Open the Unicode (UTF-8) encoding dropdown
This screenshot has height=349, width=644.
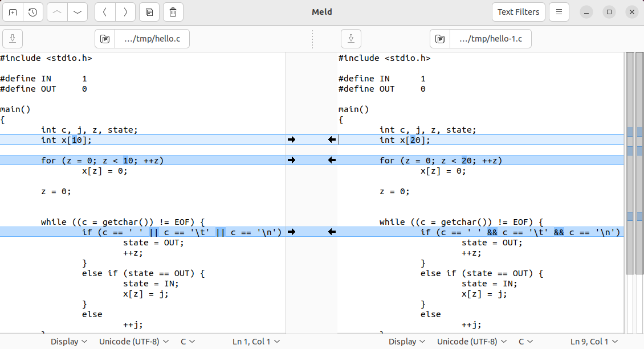pos(134,341)
